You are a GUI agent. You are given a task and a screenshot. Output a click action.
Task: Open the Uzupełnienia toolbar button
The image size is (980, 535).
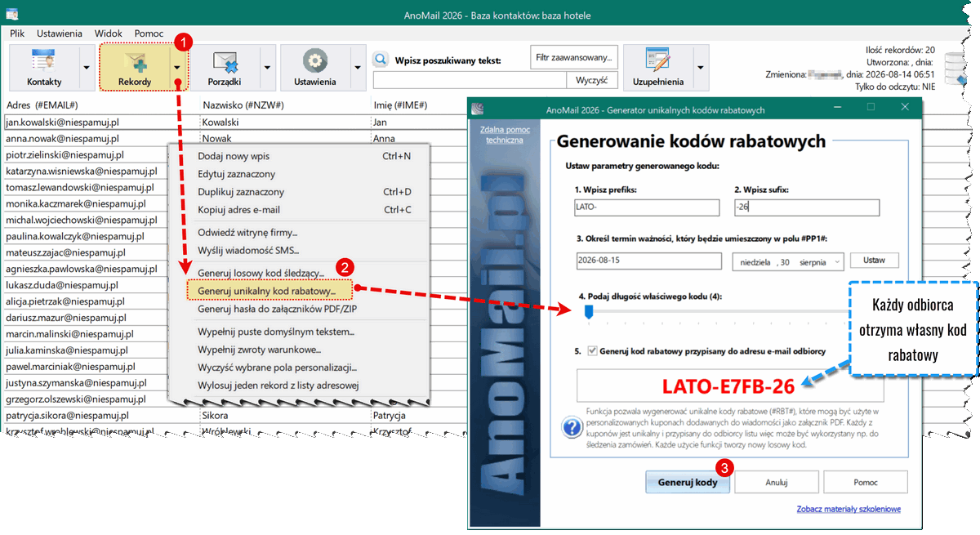tap(657, 68)
